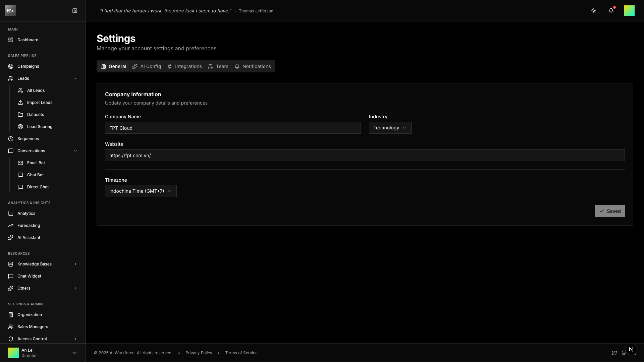Switch to Integrations tab
Screen dimensions: 644x362
point(185,66)
